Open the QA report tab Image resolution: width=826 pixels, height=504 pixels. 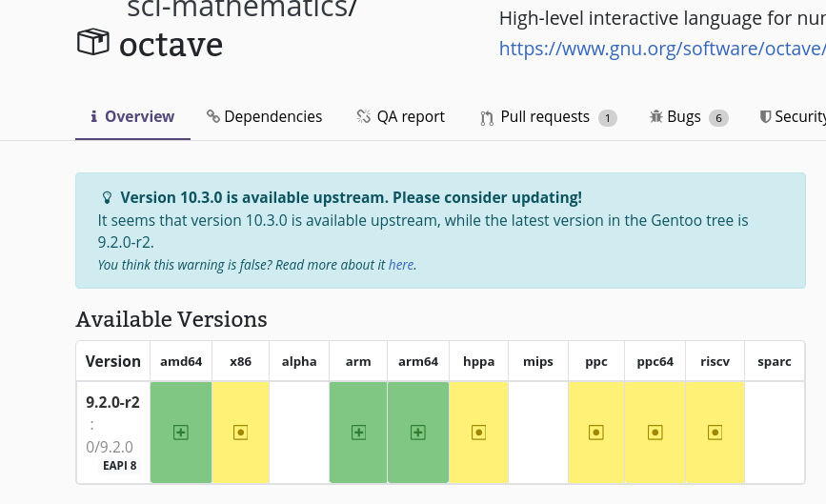[x=401, y=116]
